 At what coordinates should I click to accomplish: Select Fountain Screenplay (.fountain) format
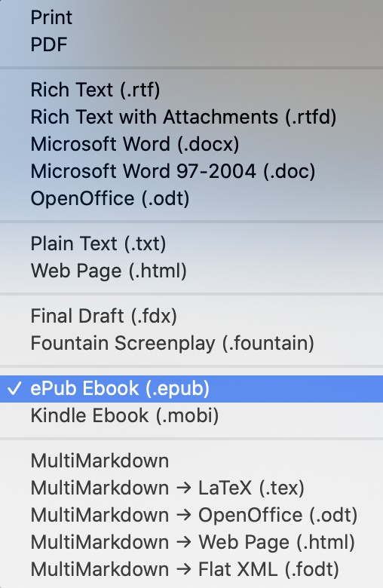click(191, 343)
